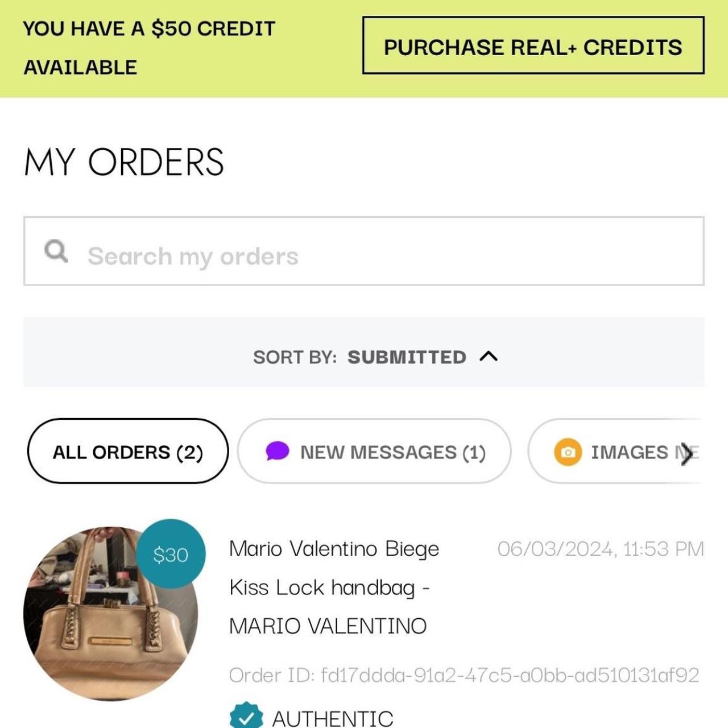728x728 pixels.
Task: Open the Mario Valentino Biege Kiss Lock order
Action: [334, 587]
